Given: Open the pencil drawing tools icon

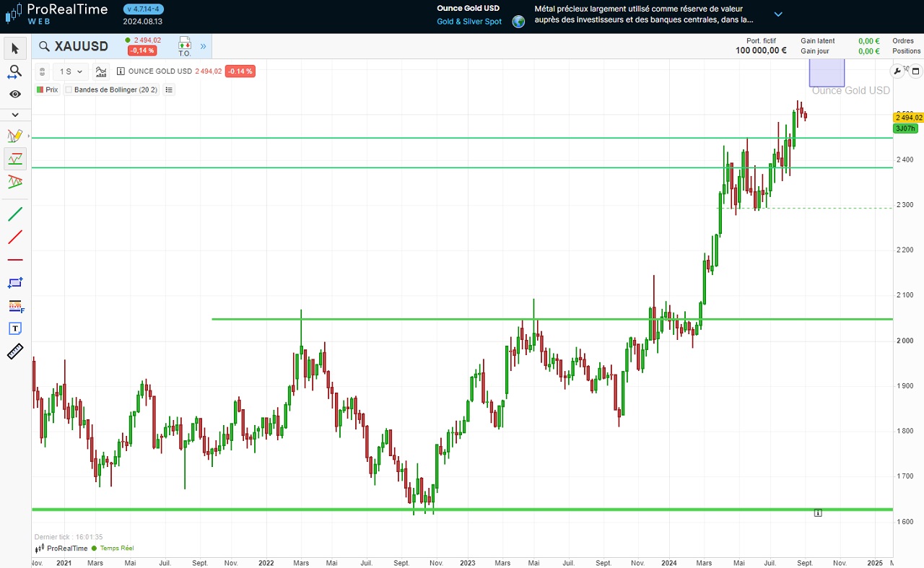Looking at the screenshot, I should (15, 136).
